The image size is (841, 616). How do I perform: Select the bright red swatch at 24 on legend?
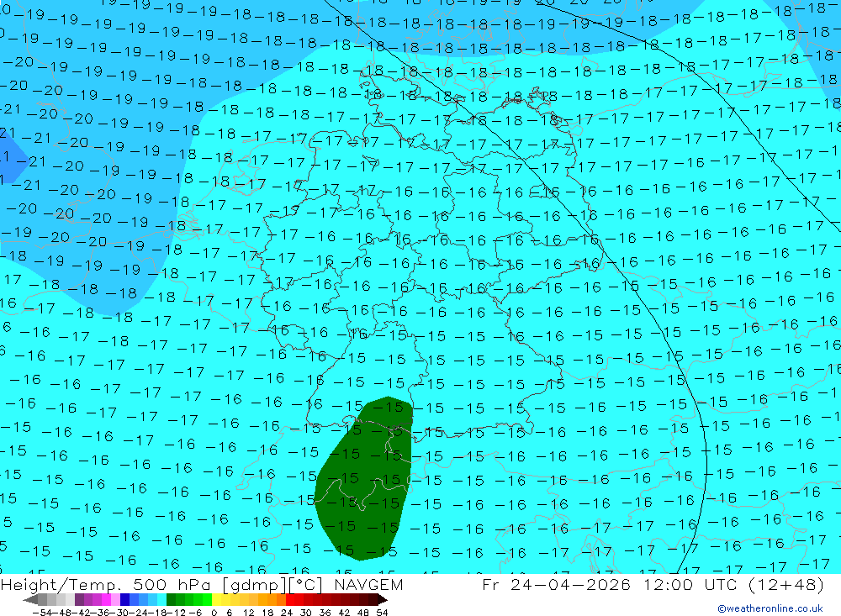[289, 600]
